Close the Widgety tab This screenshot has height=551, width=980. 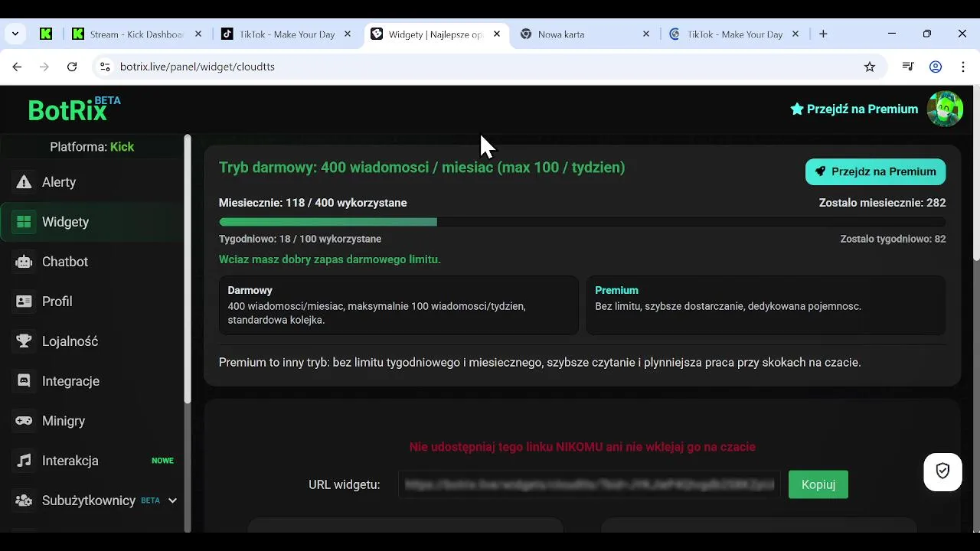(x=497, y=34)
